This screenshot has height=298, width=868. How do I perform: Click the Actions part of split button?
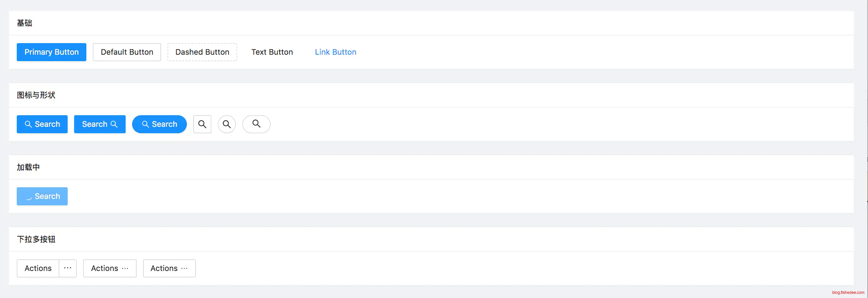tap(38, 268)
